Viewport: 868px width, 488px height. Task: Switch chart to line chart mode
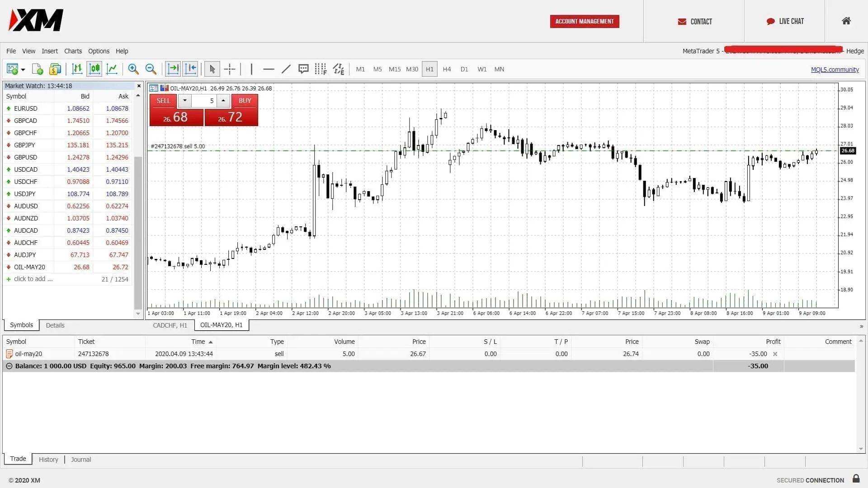112,69
